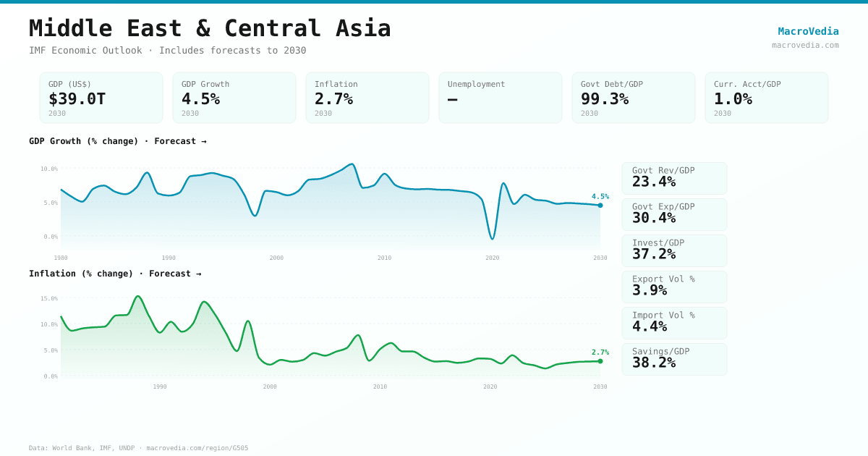
Task: Open the Unemployment stat card
Action: coord(501,98)
